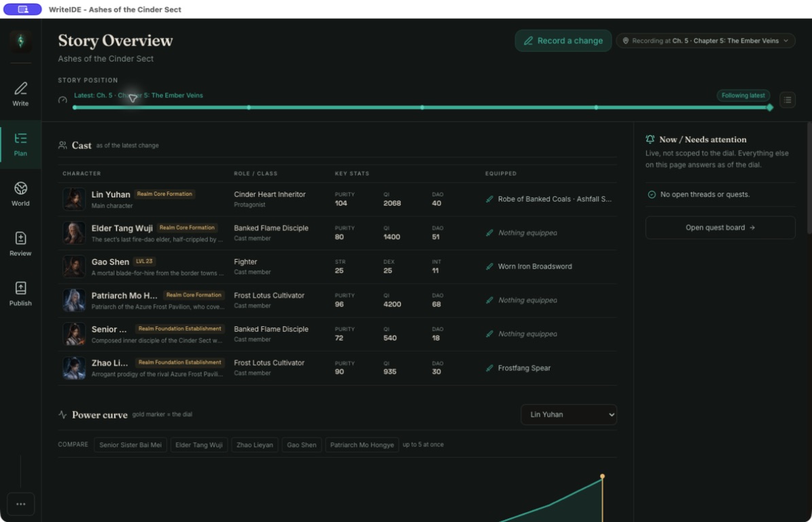812x522 pixels.
Task: Click the page scrollbar on the right edge
Action: 809,179
